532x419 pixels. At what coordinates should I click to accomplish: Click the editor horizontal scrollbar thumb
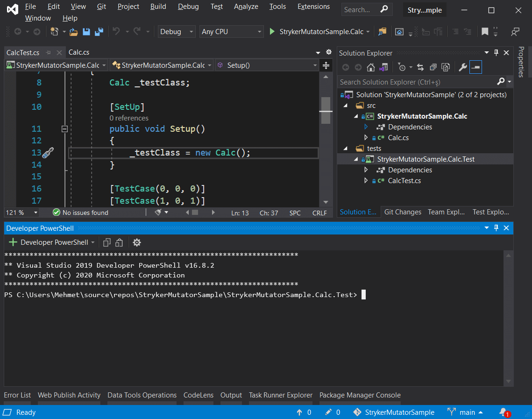195,213
